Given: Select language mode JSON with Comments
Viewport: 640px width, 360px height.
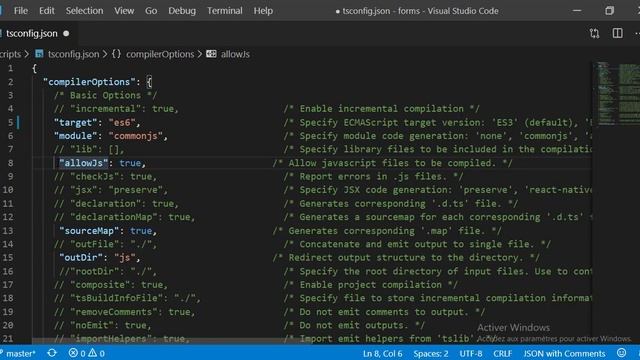Looking at the screenshot, I should pos(564,353).
